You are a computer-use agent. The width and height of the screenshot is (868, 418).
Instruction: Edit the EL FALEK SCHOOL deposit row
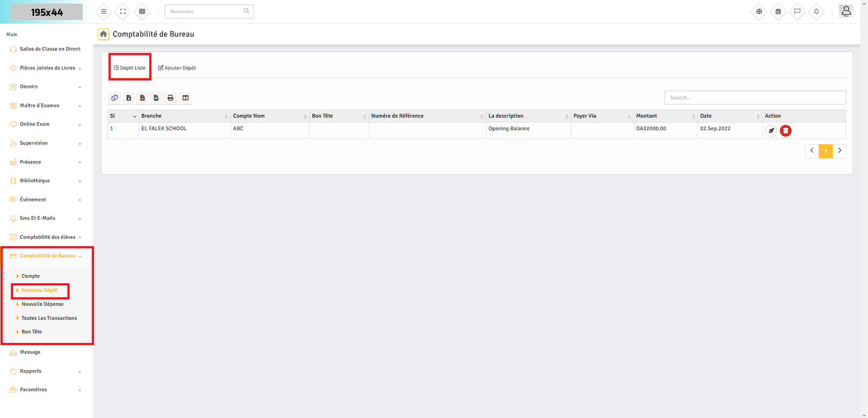click(771, 131)
